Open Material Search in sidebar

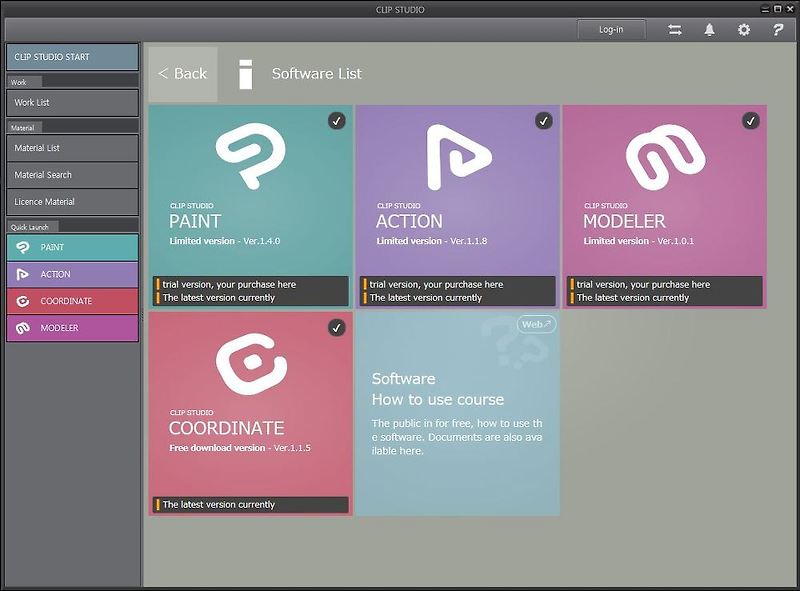click(72, 175)
